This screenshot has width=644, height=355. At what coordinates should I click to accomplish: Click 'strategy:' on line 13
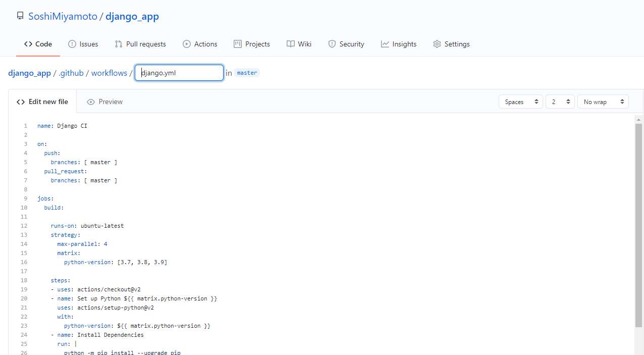coord(66,235)
